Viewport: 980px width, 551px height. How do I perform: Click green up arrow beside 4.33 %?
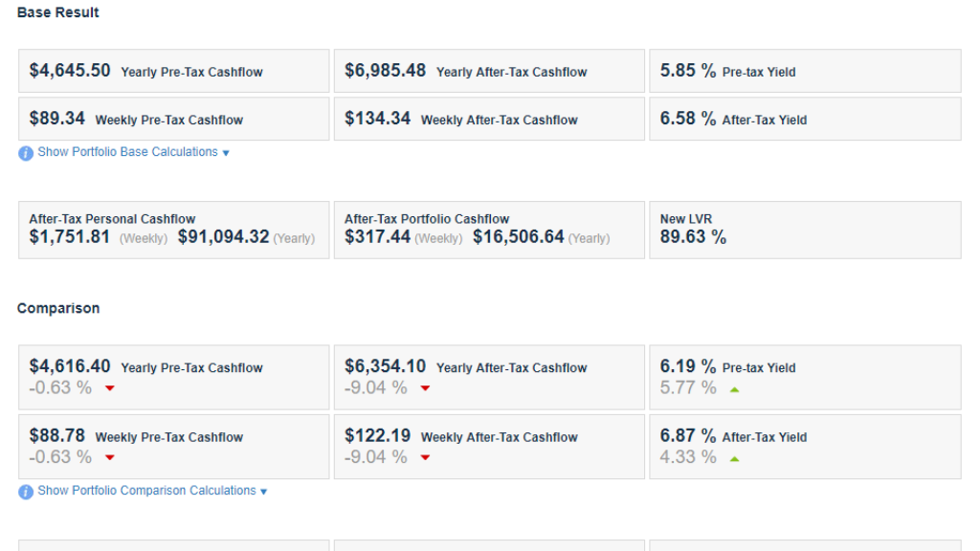pos(734,459)
